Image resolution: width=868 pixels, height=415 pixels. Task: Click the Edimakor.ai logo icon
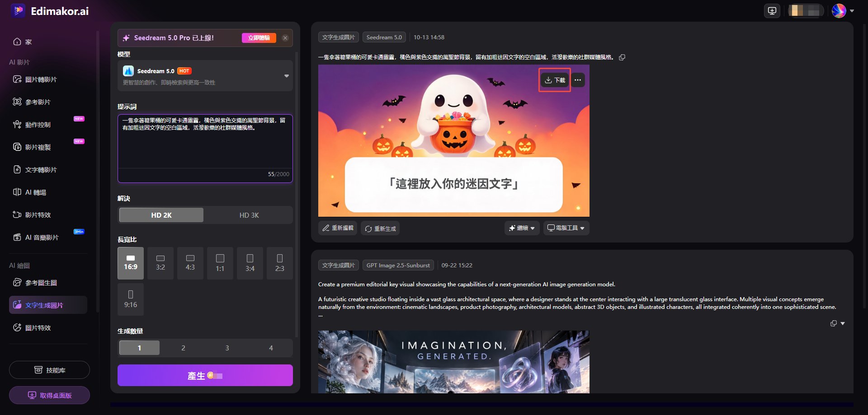(18, 11)
